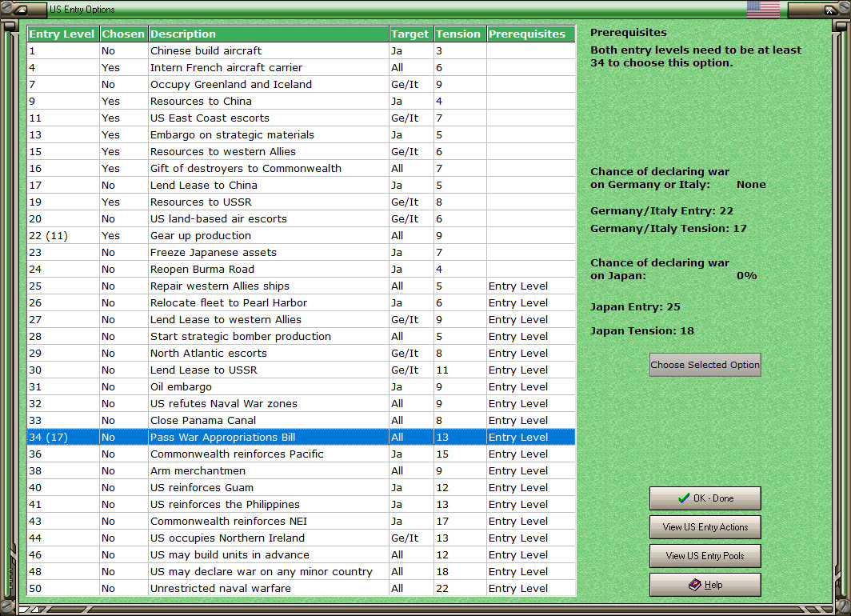Screen dimensions: 851x616
Task: Select US may build units in advance
Action: [x=302, y=555]
